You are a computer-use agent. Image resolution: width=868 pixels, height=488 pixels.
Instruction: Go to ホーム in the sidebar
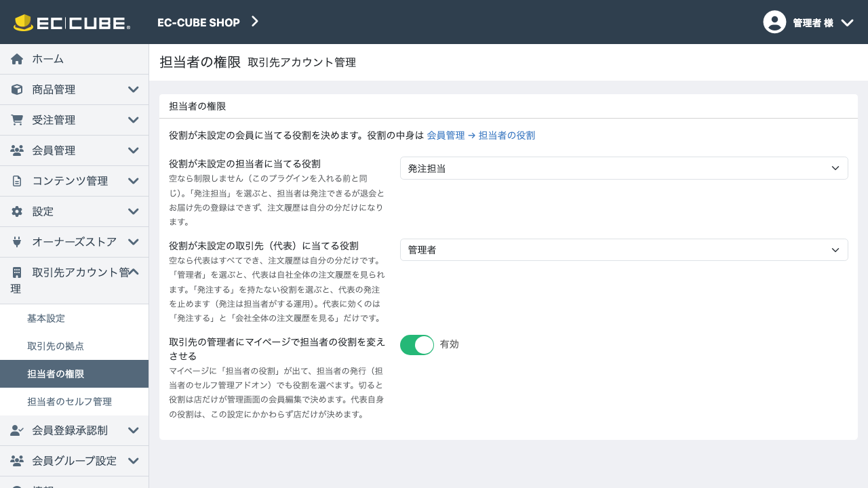click(75, 59)
